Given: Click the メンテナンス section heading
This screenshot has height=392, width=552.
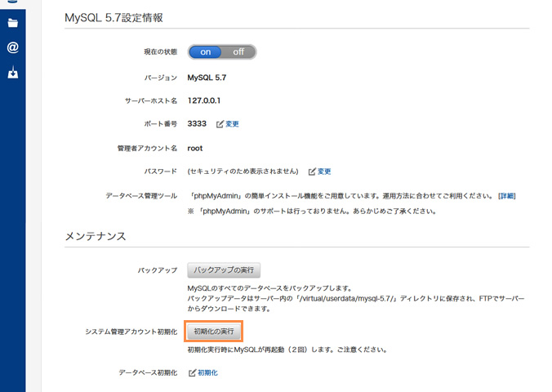Looking at the screenshot, I should [96, 236].
